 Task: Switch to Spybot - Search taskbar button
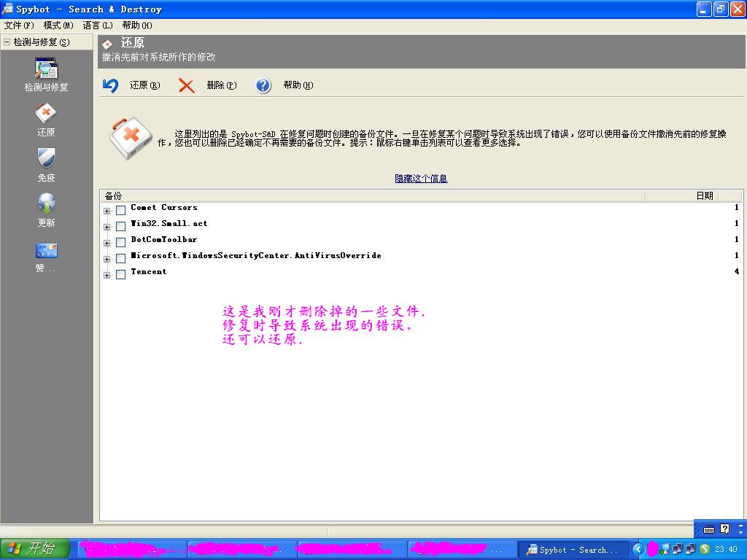point(574,550)
